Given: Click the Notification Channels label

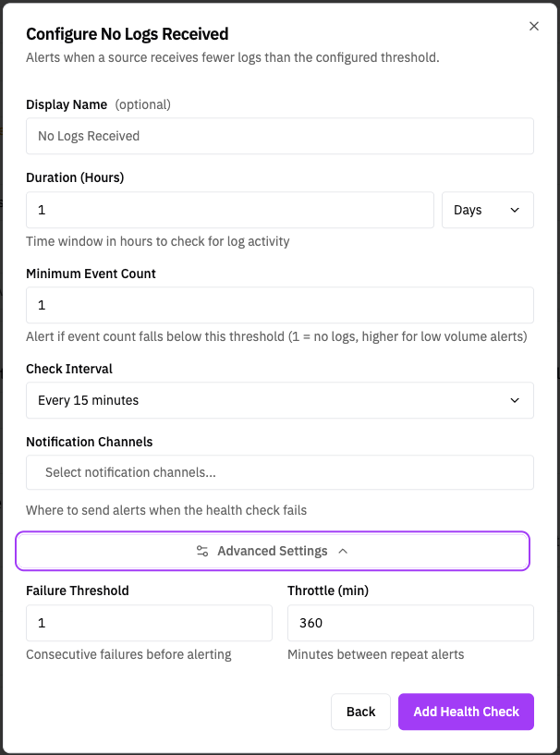Looking at the screenshot, I should coord(90,442).
